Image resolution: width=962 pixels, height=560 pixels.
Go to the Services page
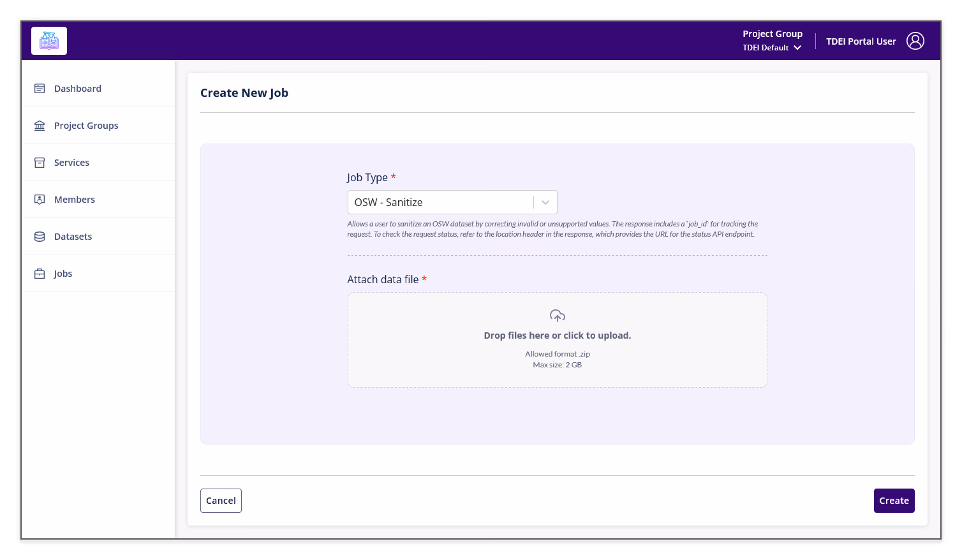coord(98,163)
